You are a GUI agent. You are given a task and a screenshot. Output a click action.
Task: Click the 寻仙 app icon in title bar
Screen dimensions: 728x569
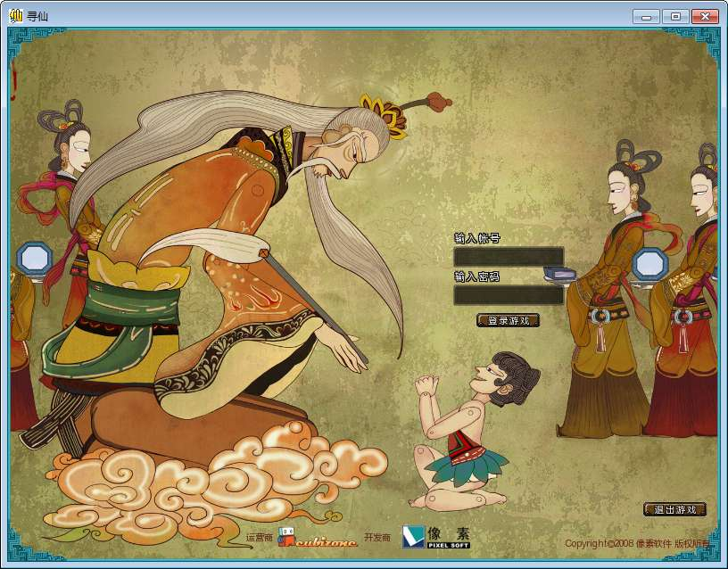16,16
